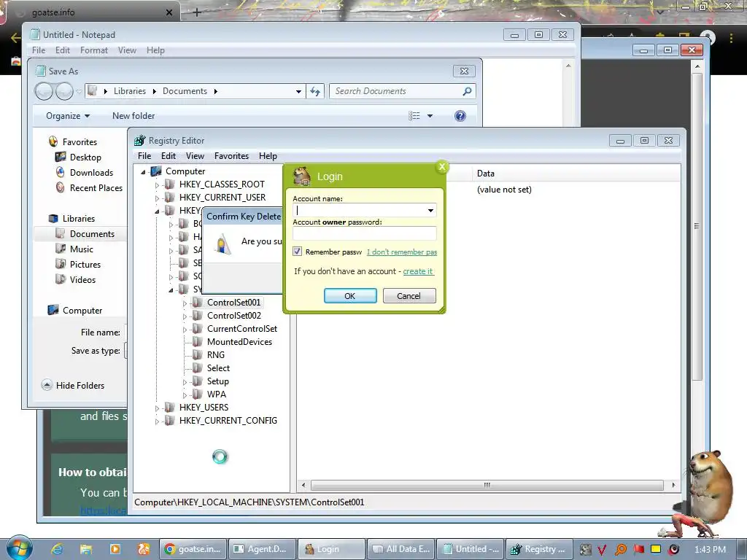Tick the Remember password checkbox in Login

(x=298, y=252)
